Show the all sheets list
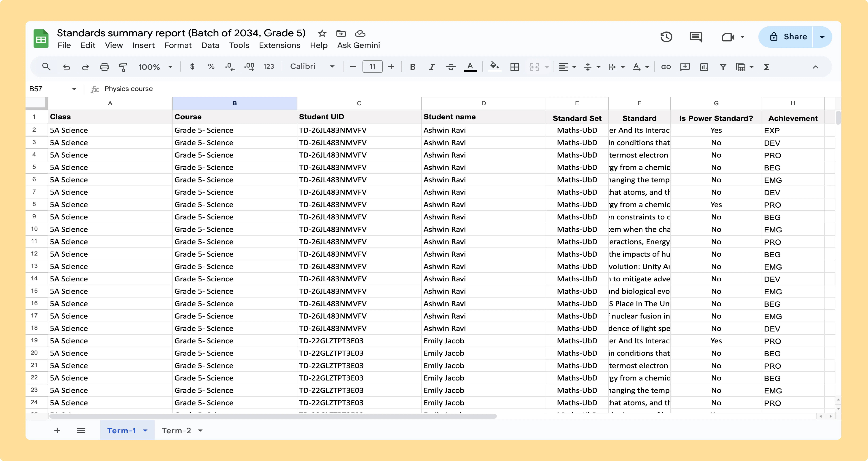 click(81, 430)
